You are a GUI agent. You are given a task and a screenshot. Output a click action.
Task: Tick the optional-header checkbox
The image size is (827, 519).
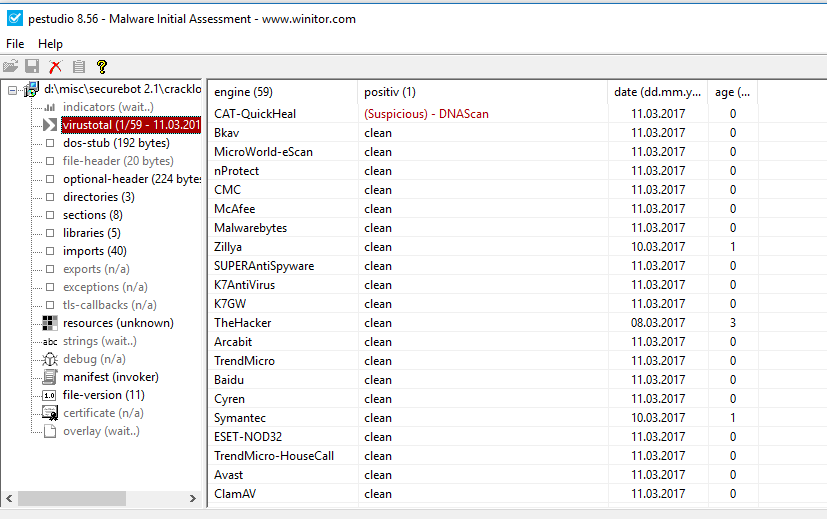click(50, 179)
